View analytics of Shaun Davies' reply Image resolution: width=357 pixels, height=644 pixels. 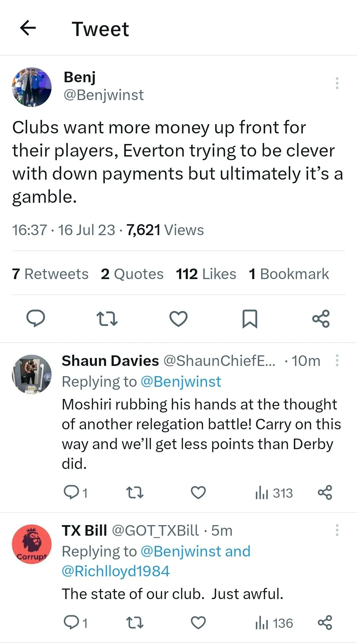pos(274,493)
